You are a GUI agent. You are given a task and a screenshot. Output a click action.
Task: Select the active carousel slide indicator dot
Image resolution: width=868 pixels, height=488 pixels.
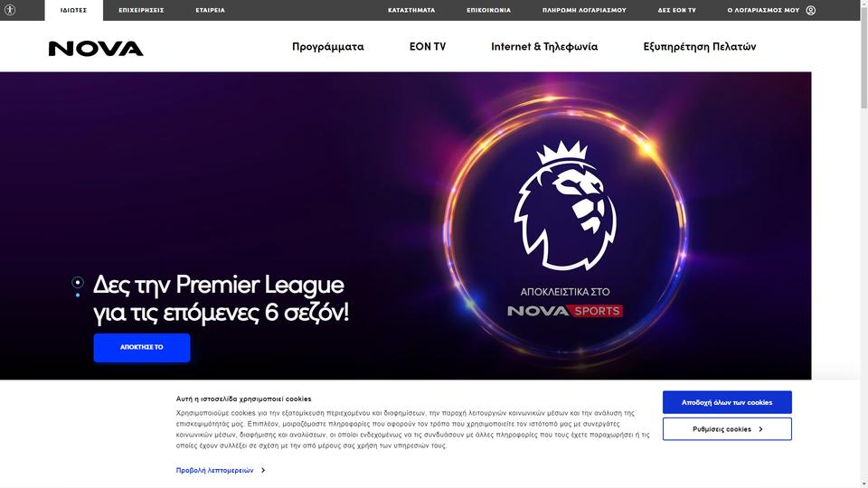[78, 283]
